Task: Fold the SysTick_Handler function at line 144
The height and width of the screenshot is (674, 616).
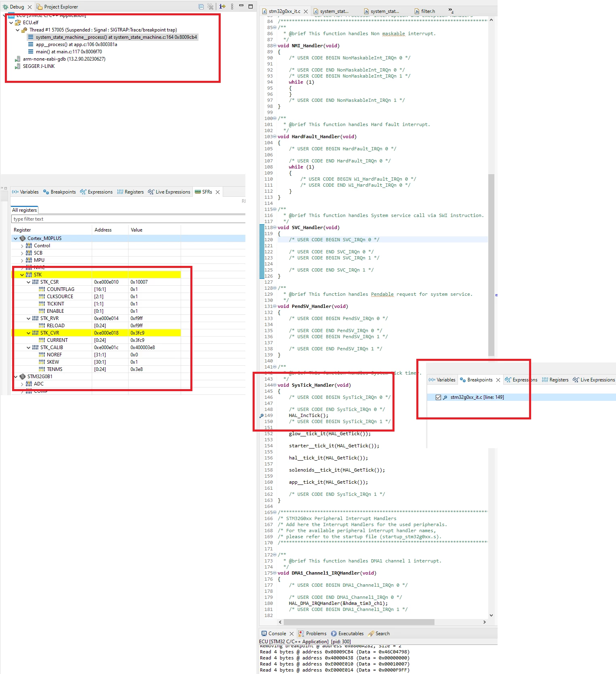Action: coord(275,385)
